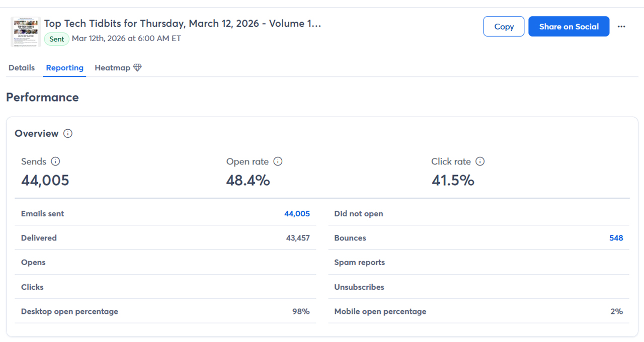
Task: Click the green Sent status badge
Action: click(57, 39)
